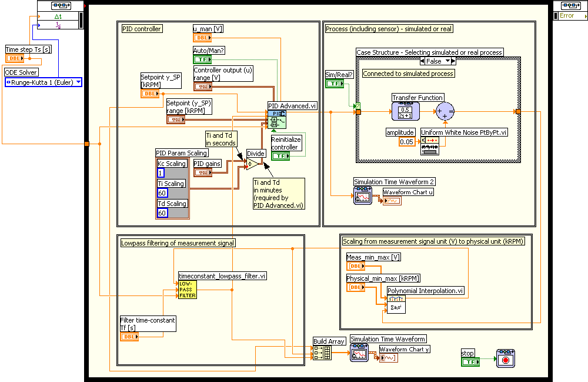Image resolution: width=588 pixels, height=382 pixels.
Task: Click the case structure left input tunnel
Action: coord(359,112)
